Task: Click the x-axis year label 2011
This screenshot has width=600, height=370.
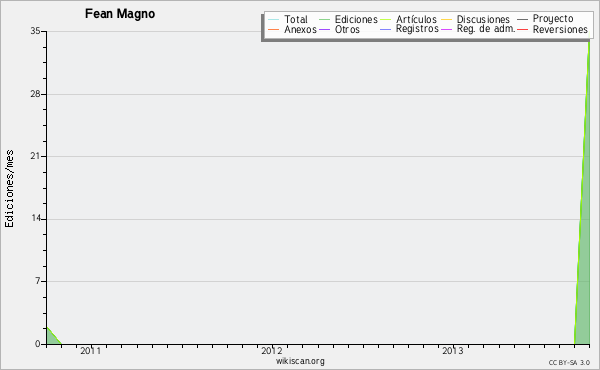Action: [91, 350]
